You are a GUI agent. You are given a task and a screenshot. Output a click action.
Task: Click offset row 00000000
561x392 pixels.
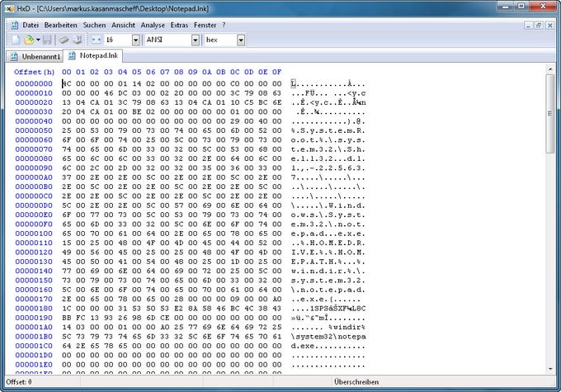[34, 83]
